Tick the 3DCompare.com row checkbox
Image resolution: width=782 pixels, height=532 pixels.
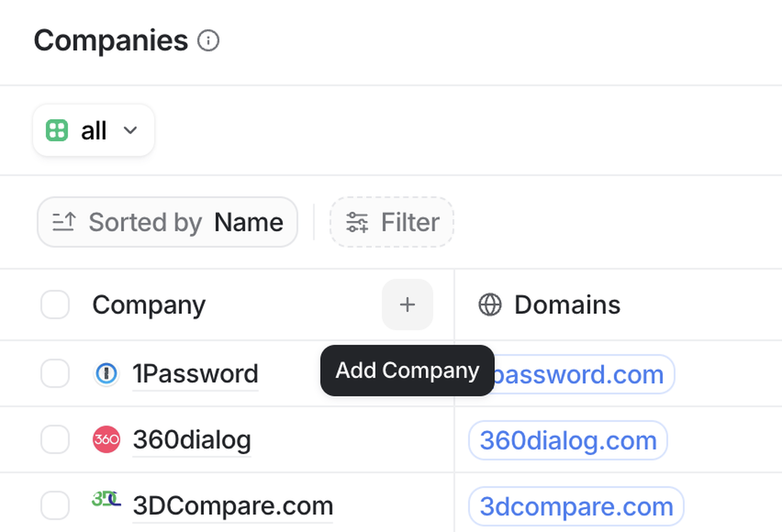[55, 505]
